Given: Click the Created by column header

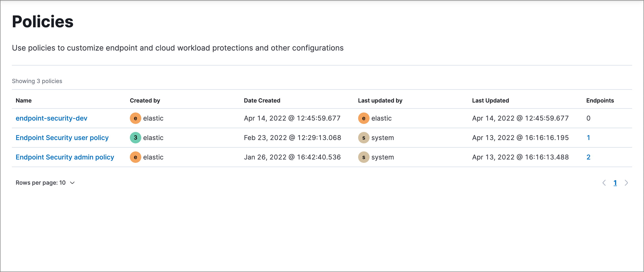Looking at the screenshot, I should coord(145,101).
